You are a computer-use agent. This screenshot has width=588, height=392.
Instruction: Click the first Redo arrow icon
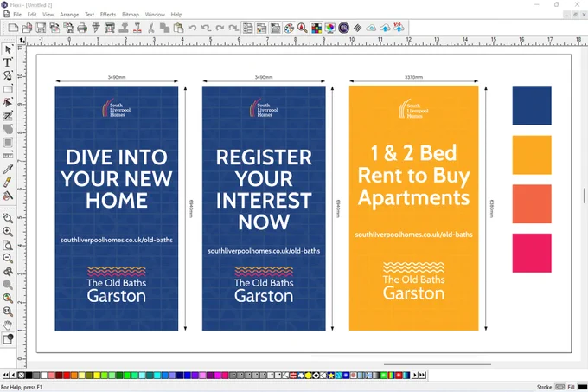tap(220, 28)
